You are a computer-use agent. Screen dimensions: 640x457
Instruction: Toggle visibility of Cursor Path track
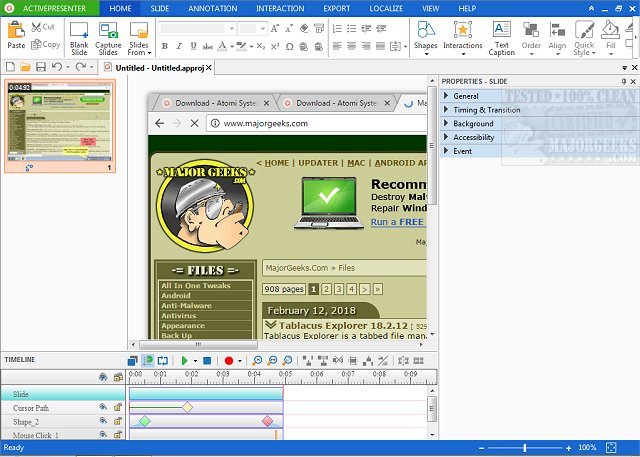pyautogui.click(x=103, y=408)
